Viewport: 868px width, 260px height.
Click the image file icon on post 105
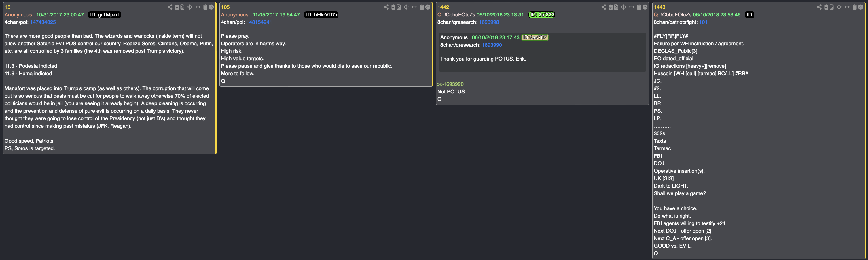point(399,7)
